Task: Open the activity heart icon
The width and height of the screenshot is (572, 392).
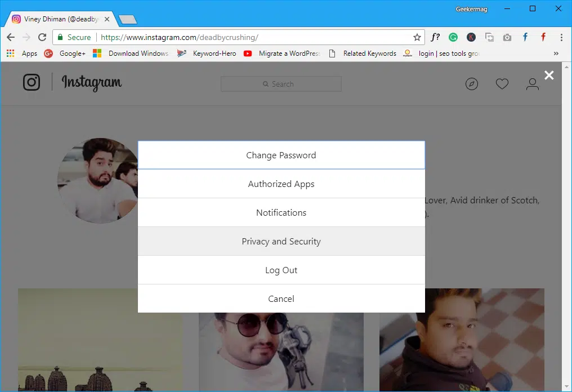Action: [502, 83]
